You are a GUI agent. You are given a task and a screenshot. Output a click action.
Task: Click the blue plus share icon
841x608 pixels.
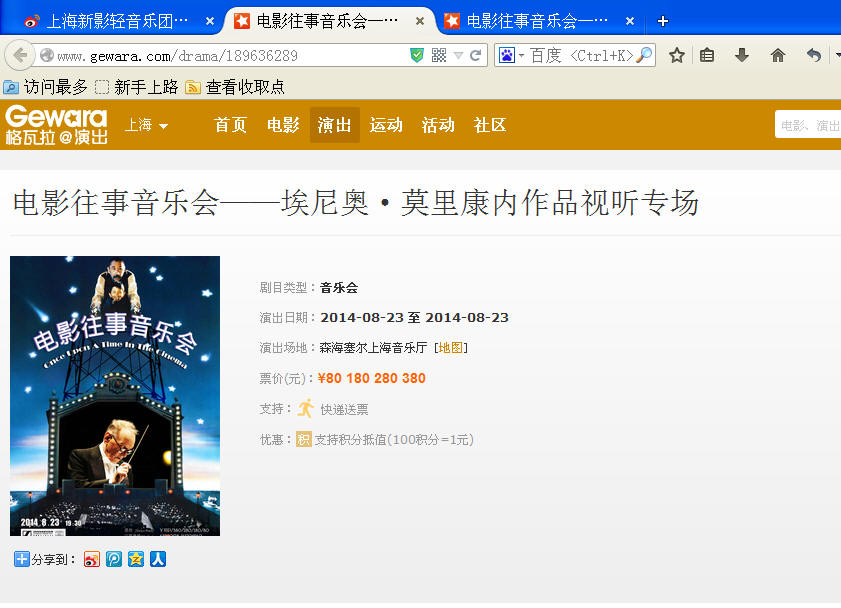[21, 559]
